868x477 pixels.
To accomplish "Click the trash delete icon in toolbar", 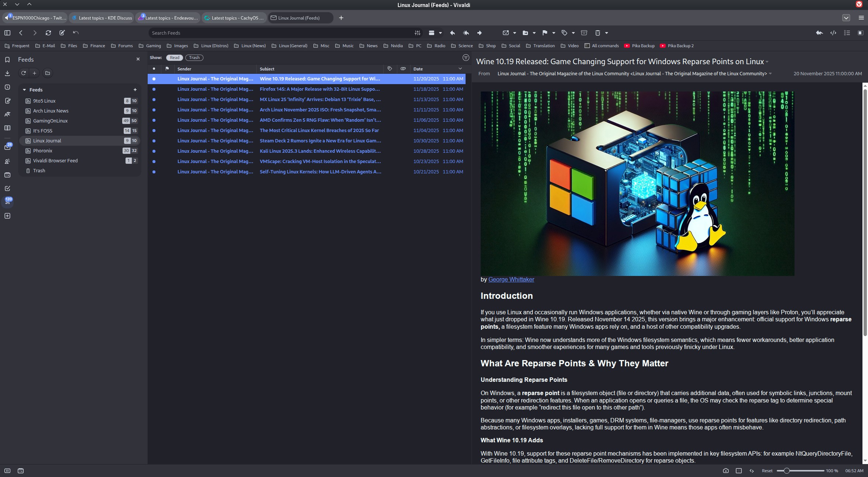I will pos(597,33).
